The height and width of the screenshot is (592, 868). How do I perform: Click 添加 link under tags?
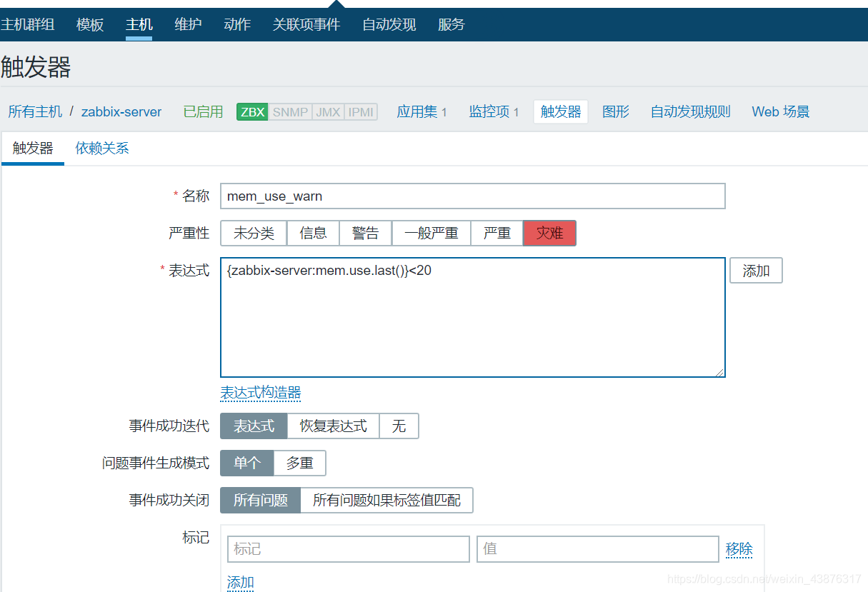click(x=241, y=582)
